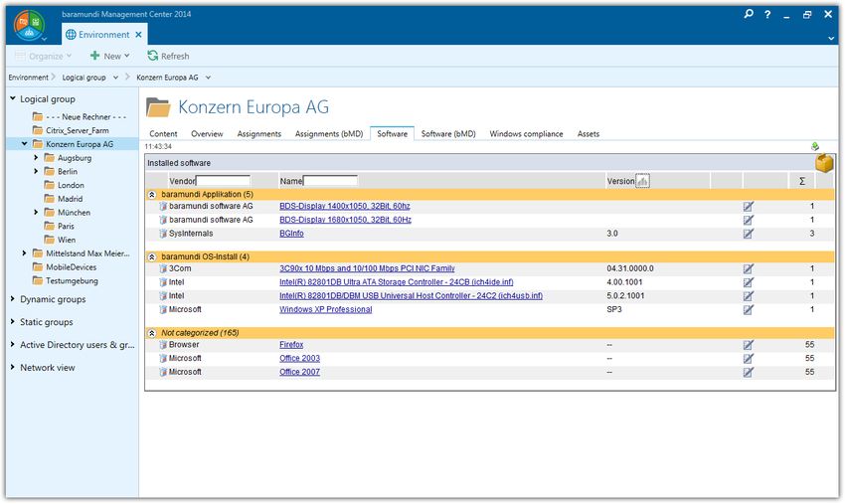The width and height of the screenshot is (845, 504).
Task: Open the New dropdown menu
Action: click(110, 56)
